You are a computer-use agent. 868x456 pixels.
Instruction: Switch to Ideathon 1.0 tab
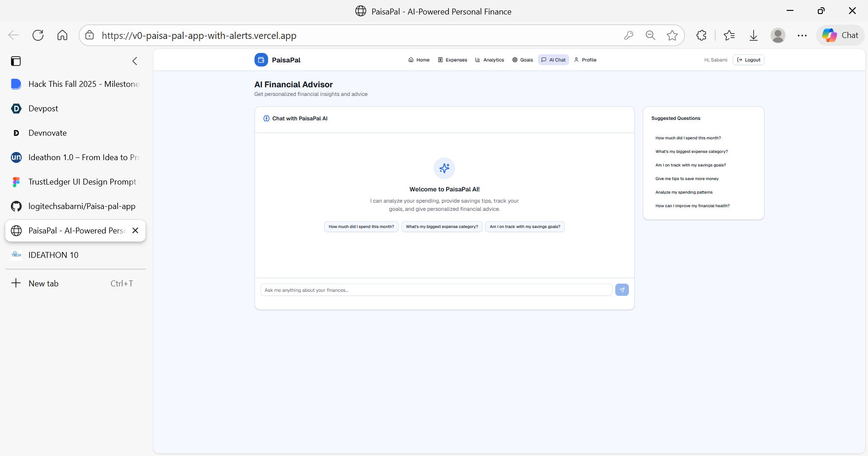[75, 157]
